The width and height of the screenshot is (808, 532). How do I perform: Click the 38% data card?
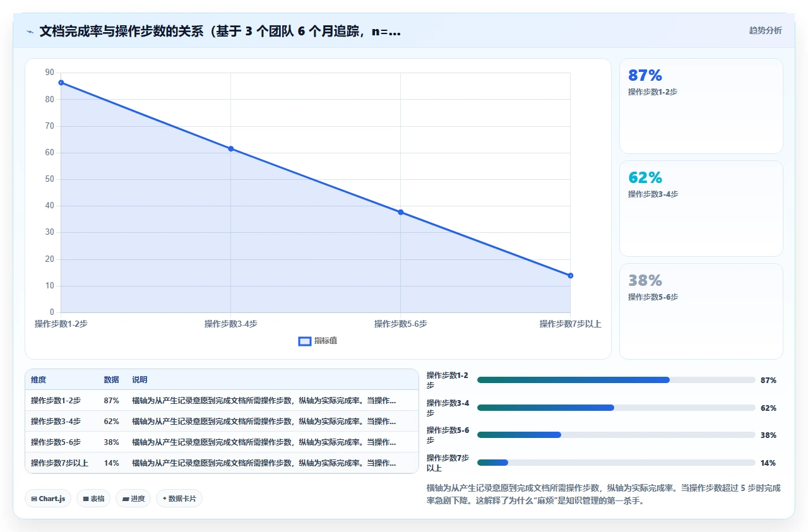coord(701,311)
